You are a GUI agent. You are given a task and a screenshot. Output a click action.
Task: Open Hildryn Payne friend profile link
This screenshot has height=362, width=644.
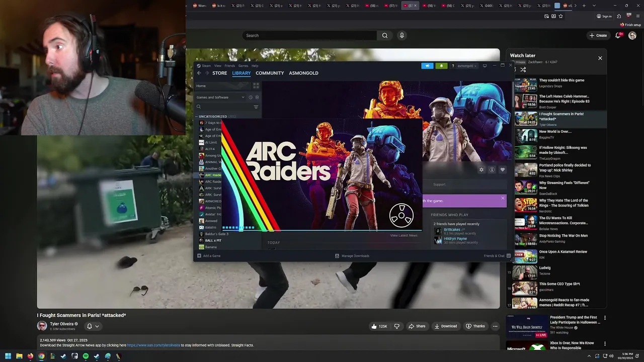pos(455,238)
